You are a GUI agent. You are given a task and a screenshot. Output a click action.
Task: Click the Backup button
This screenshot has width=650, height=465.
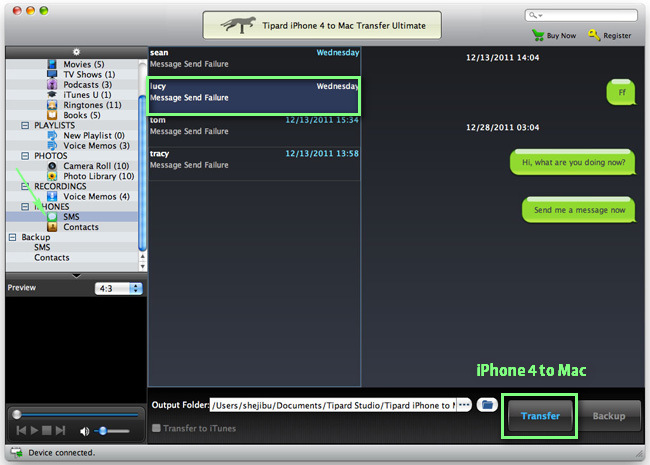point(609,416)
